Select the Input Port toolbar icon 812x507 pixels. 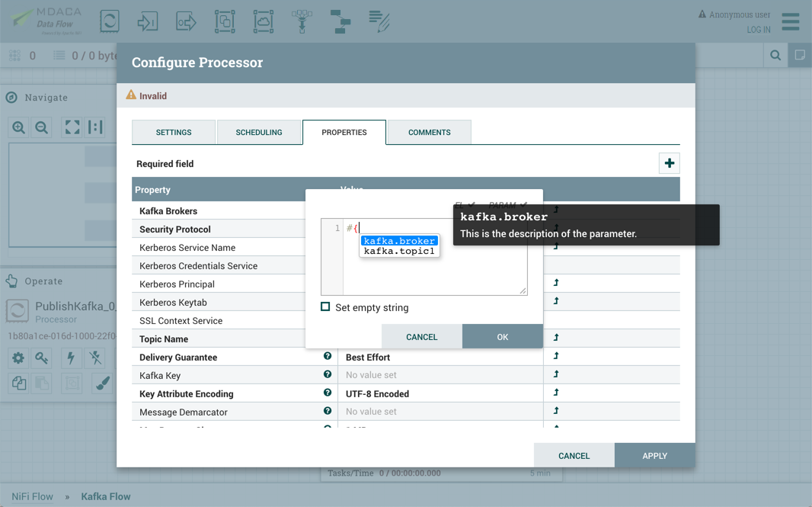(147, 21)
